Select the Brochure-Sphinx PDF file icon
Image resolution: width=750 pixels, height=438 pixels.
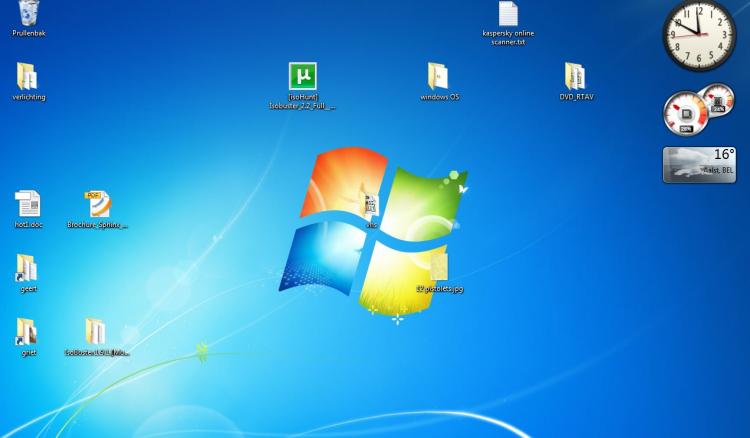pyautogui.click(x=98, y=204)
